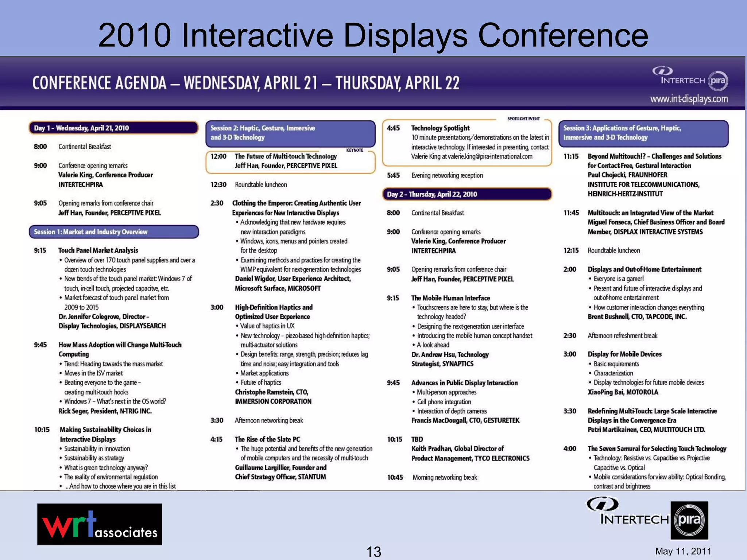Click 'How Mass Adoption will Change Multi-Touch' title
747x560 pixels.
point(120,345)
